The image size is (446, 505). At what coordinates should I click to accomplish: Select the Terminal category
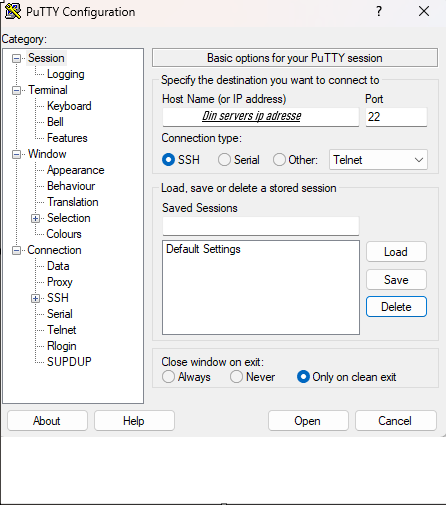click(x=48, y=90)
